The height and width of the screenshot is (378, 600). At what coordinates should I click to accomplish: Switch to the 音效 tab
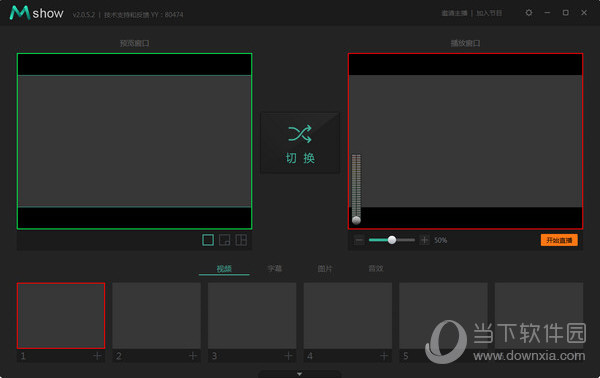pyautogui.click(x=376, y=269)
